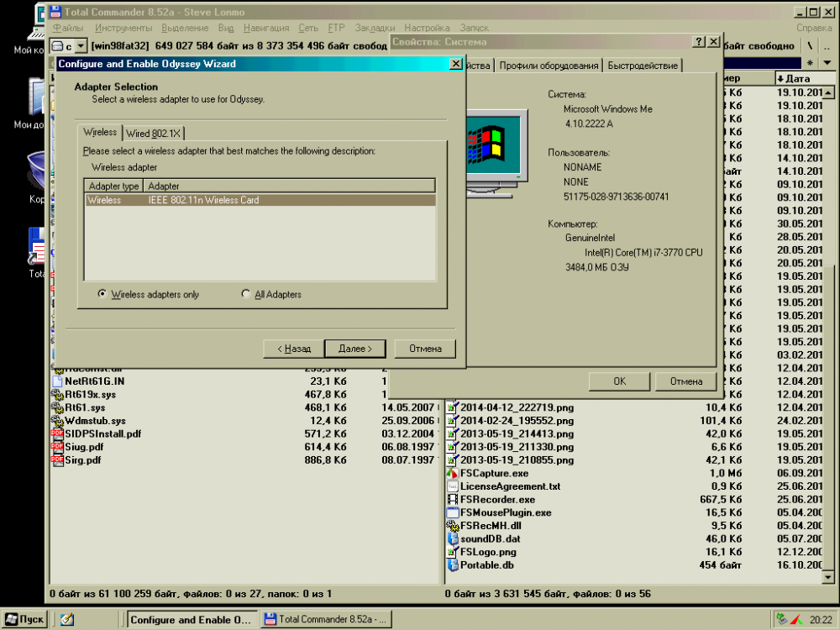
Task: Select the Wireless adapters only option
Action: (x=102, y=295)
